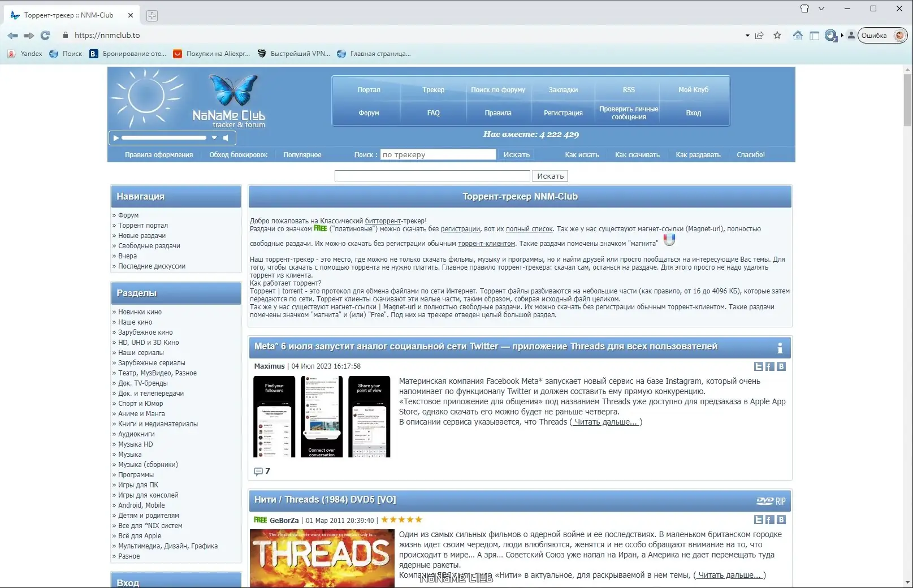Screen dimensions: 913x588
Task: Click the share icon in the address bar
Action: pyautogui.click(x=760, y=36)
